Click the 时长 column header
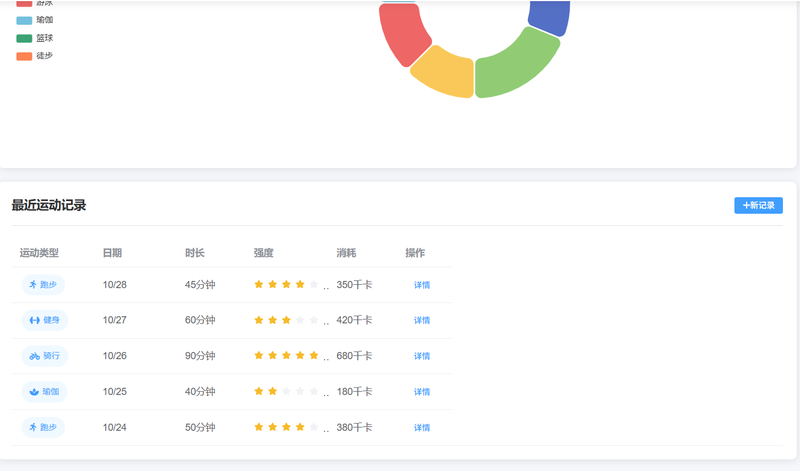The height and width of the screenshot is (471, 800). tap(194, 253)
